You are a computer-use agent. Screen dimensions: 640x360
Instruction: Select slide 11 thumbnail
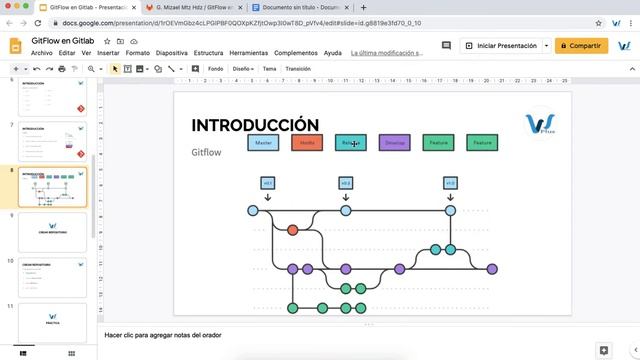coord(52,322)
